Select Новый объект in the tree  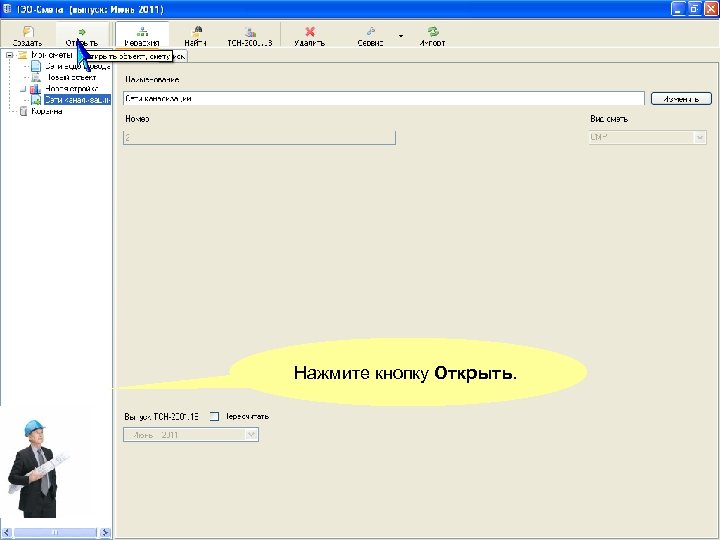click(x=71, y=77)
